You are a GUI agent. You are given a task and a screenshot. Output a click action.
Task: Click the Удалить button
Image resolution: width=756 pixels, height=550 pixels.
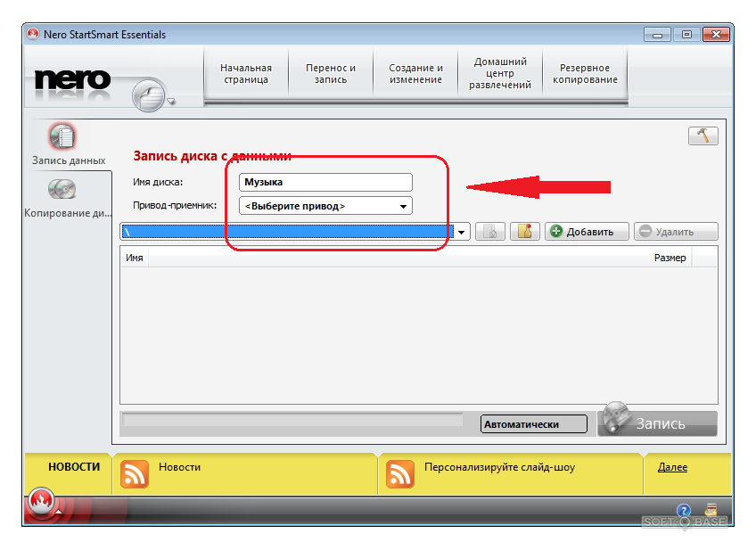tap(676, 232)
